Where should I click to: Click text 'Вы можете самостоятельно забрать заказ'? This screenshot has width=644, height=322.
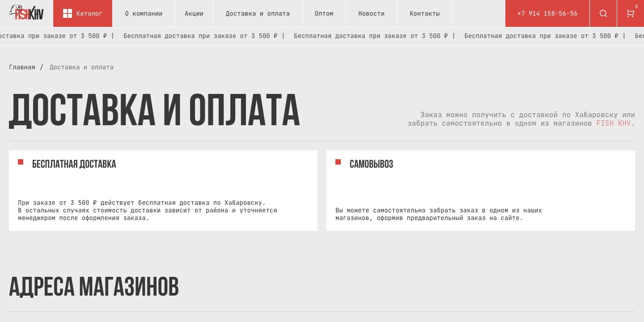point(439,214)
